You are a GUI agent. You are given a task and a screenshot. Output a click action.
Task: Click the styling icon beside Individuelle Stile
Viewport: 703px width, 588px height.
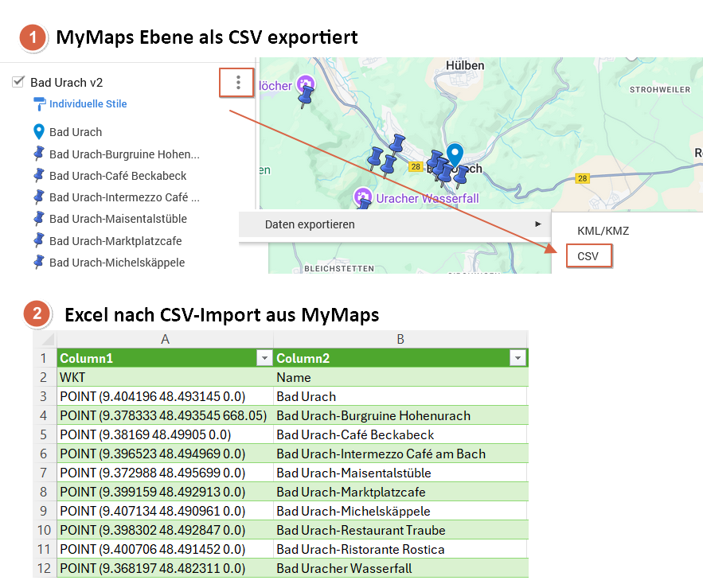[38, 104]
